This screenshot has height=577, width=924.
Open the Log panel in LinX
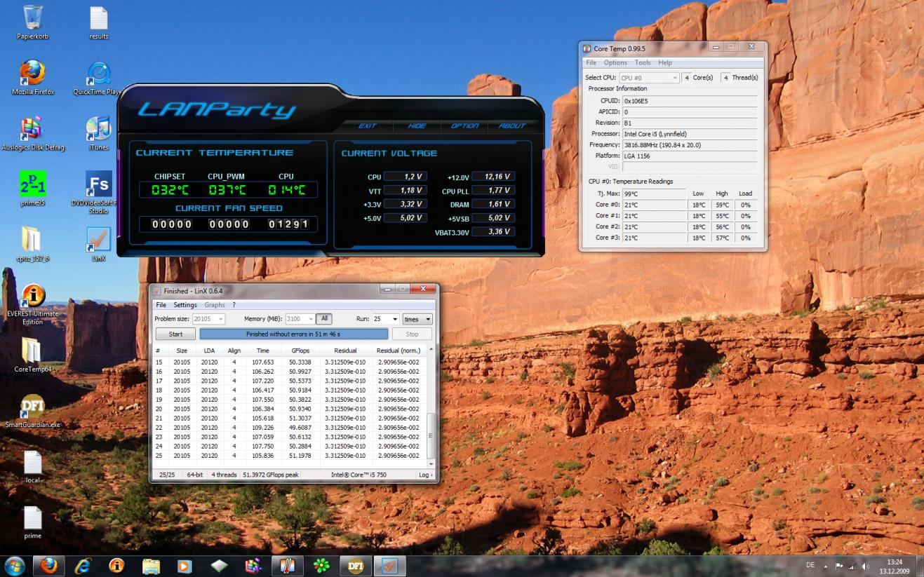coord(425,475)
